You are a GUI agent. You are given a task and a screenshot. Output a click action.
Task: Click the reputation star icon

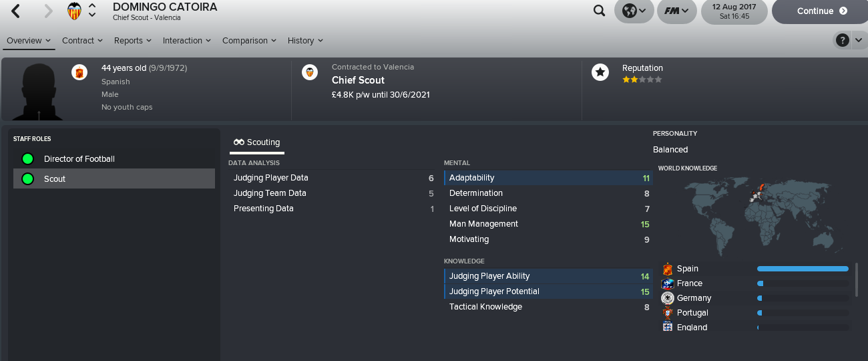(x=600, y=72)
